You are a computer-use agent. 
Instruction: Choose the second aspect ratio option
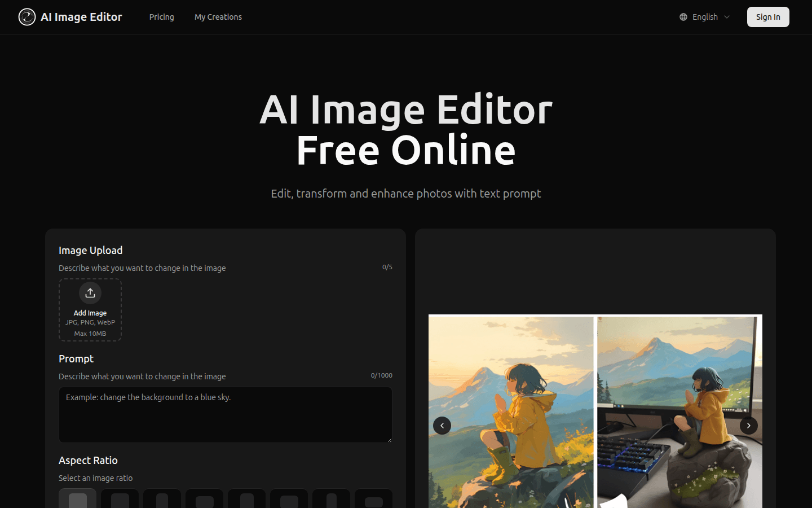120,499
